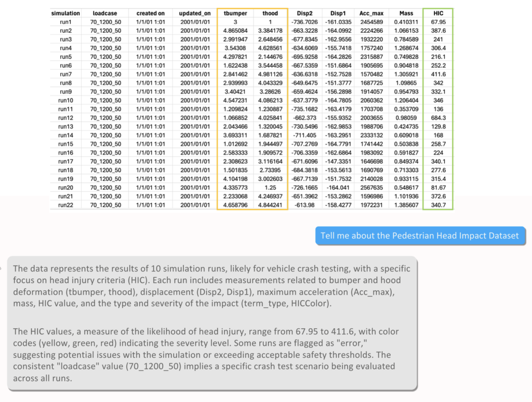Click Disp2 value -613.98
Image resolution: width=532 pixels, height=402 pixels.
point(304,205)
